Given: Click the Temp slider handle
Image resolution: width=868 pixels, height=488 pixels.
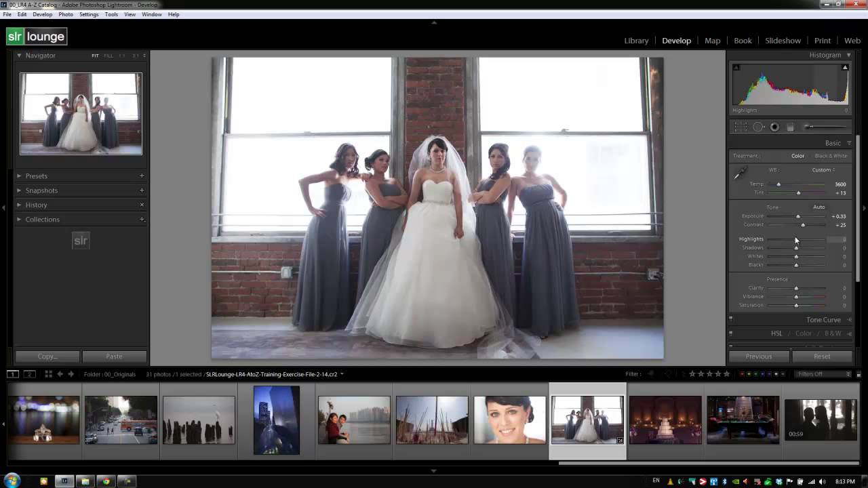Looking at the screenshot, I should [x=778, y=184].
